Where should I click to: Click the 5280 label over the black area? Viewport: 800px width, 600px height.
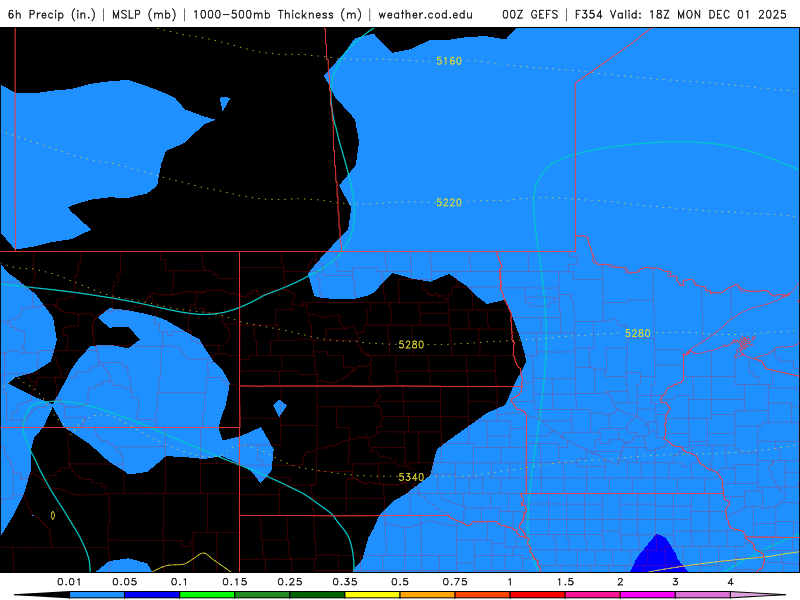tap(411, 345)
